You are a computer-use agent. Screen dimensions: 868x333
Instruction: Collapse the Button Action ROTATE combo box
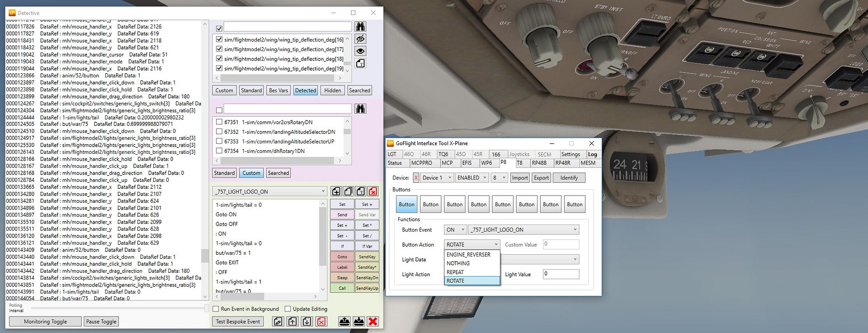[x=472, y=244]
